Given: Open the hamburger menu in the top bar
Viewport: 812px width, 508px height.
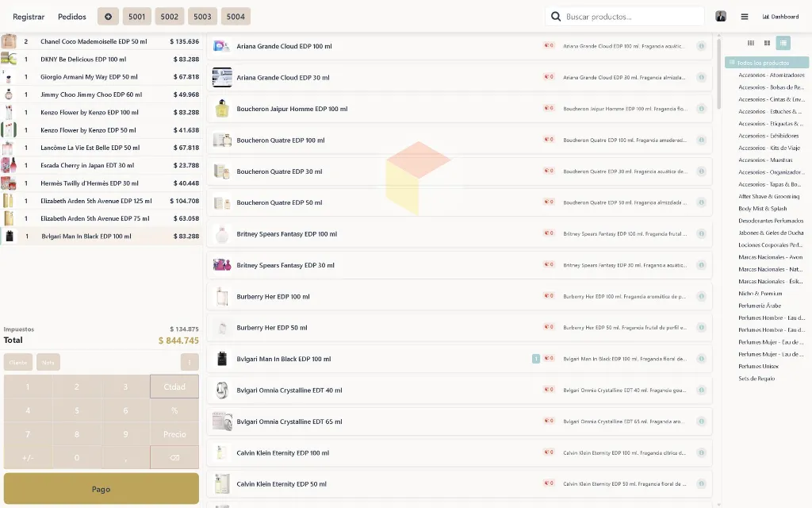Looking at the screenshot, I should point(744,17).
